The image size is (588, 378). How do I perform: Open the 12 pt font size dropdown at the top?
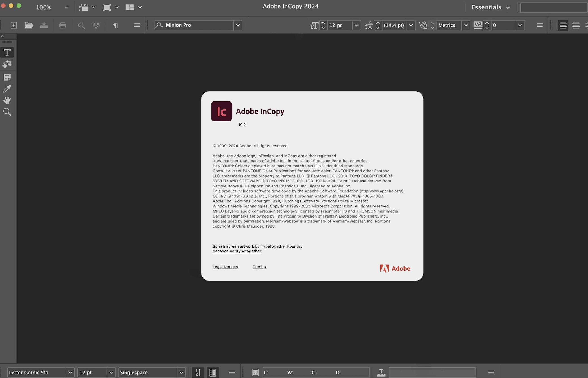click(x=356, y=25)
